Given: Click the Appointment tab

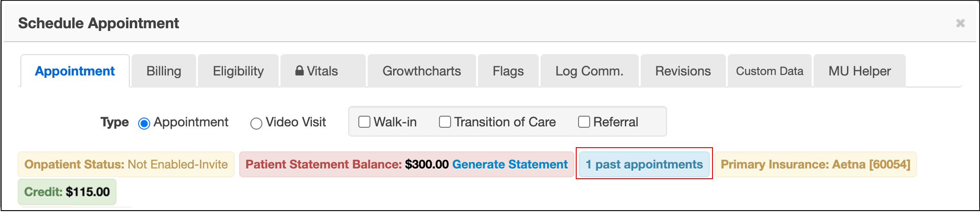Looking at the screenshot, I should pyautogui.click(x=75, y=71).
